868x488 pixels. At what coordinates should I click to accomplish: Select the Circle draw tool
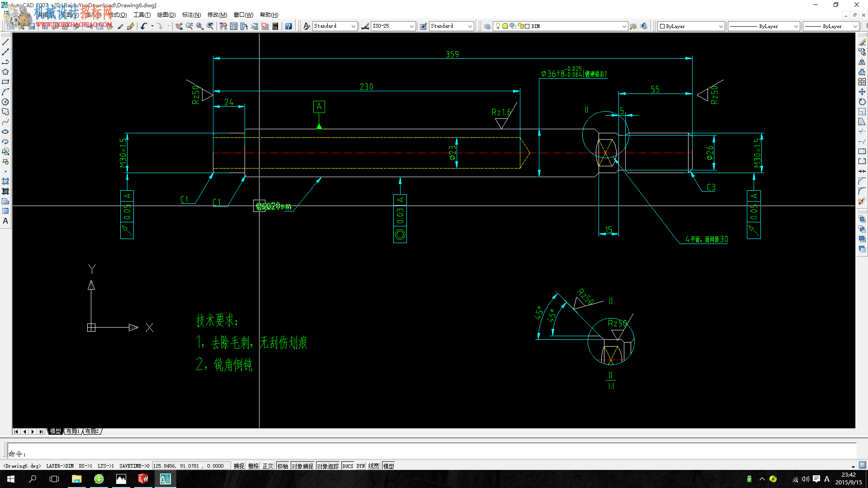coord(5,102)
